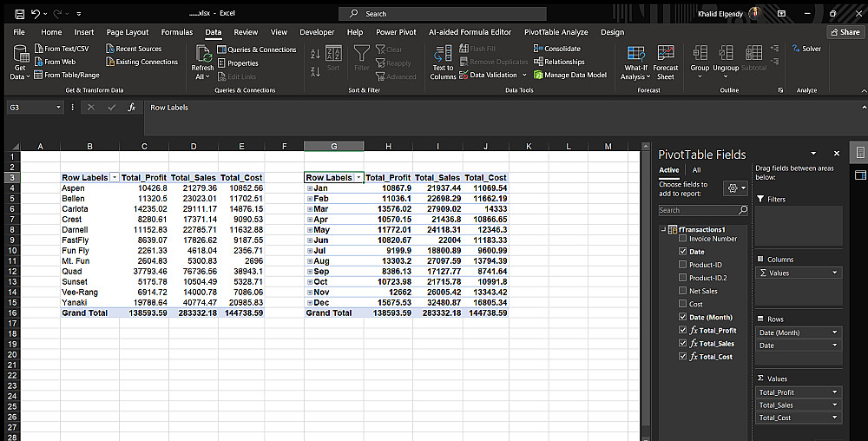Open Total_Profit dropdown in Values area

click(x=835, y=392)
